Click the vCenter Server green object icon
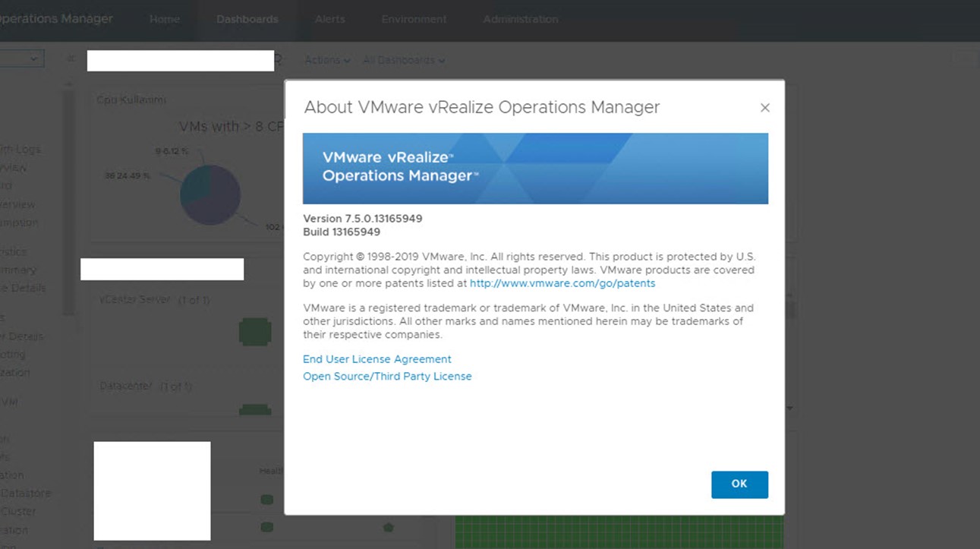Viewport: 980px width, 549px height. tap(255, 332)
